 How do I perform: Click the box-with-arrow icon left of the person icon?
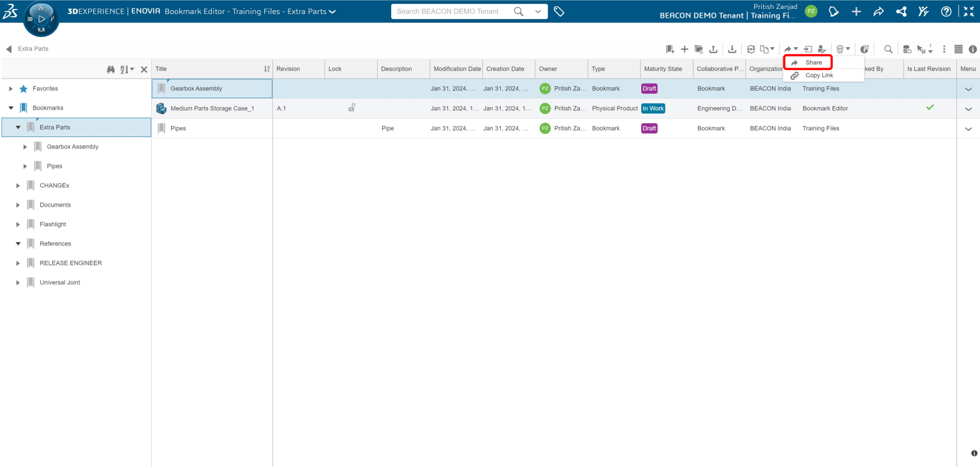coord(808,49)
